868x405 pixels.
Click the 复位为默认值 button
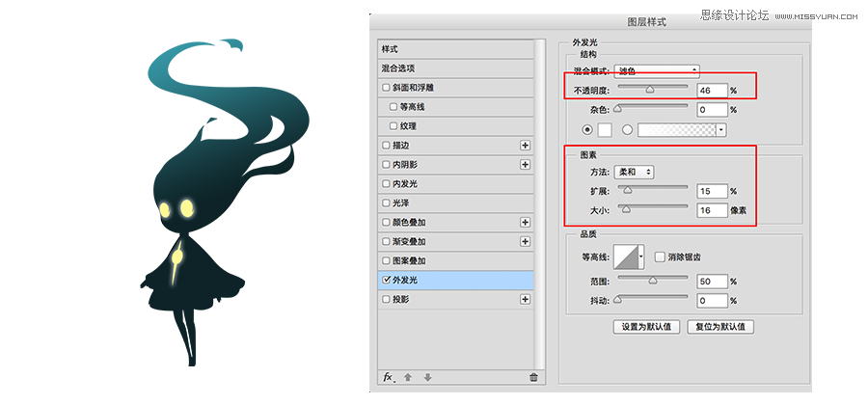point(720,327)
